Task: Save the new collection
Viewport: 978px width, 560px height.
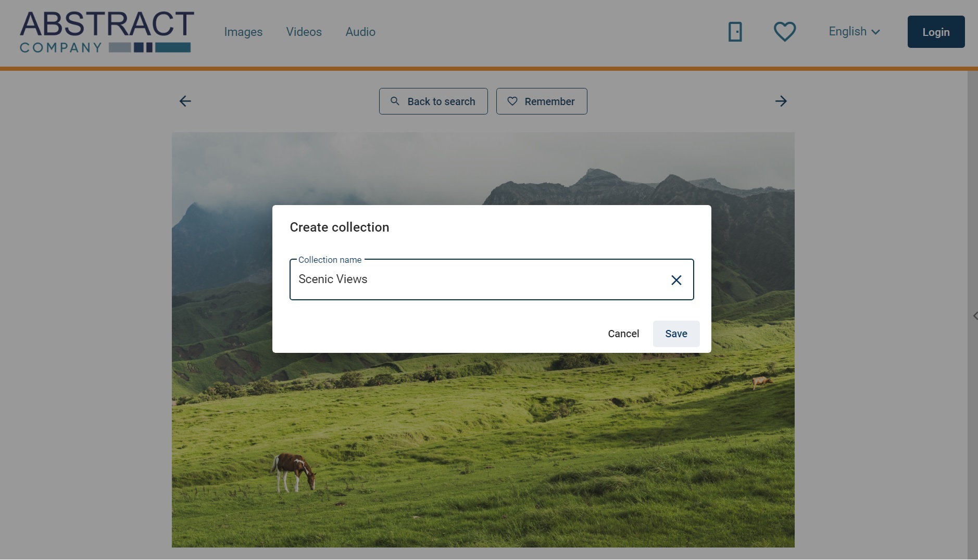Action: point(676,334)
